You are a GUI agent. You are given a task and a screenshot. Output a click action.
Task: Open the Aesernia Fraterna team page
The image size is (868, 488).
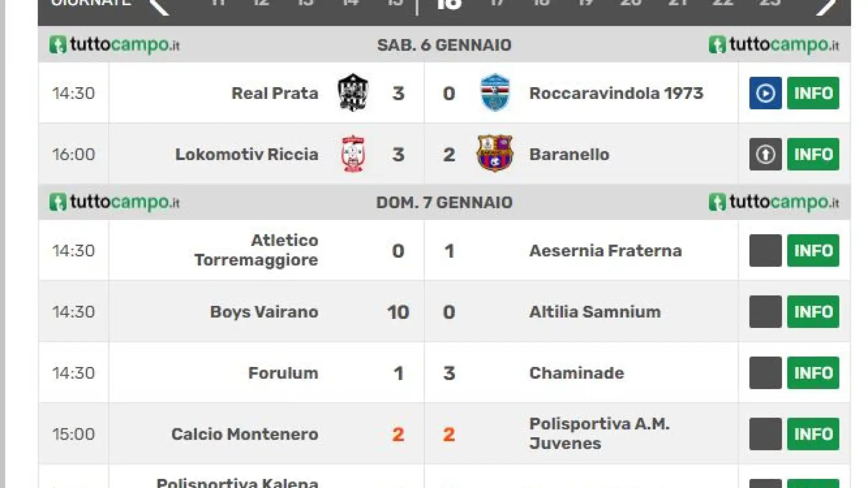point(605,251)
